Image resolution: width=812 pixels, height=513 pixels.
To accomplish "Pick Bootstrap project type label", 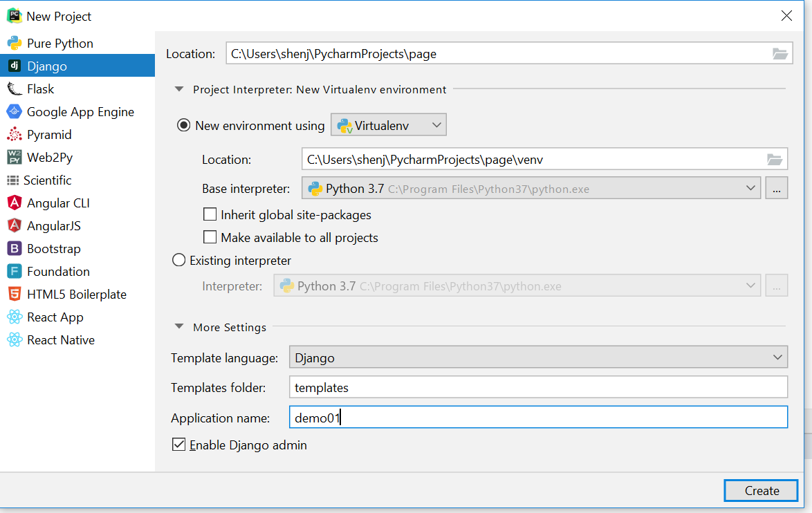I will 54,248.
